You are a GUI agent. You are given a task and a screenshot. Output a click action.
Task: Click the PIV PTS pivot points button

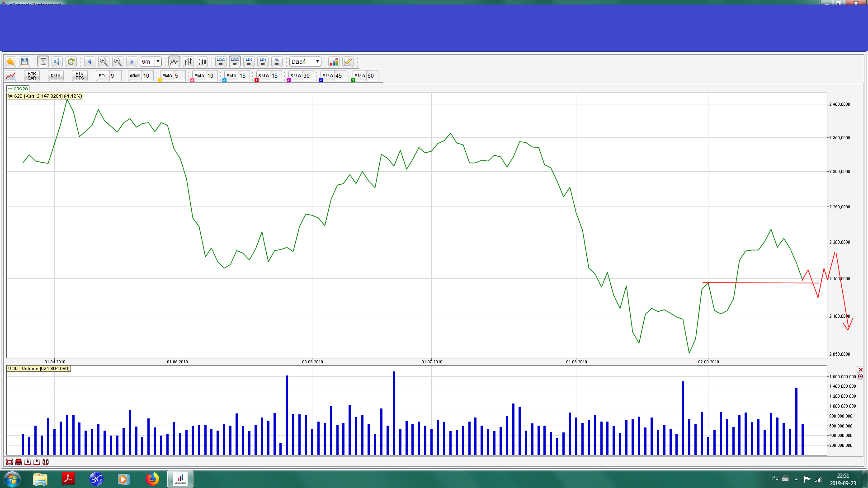pyautogui.click(x=80, y=76)
